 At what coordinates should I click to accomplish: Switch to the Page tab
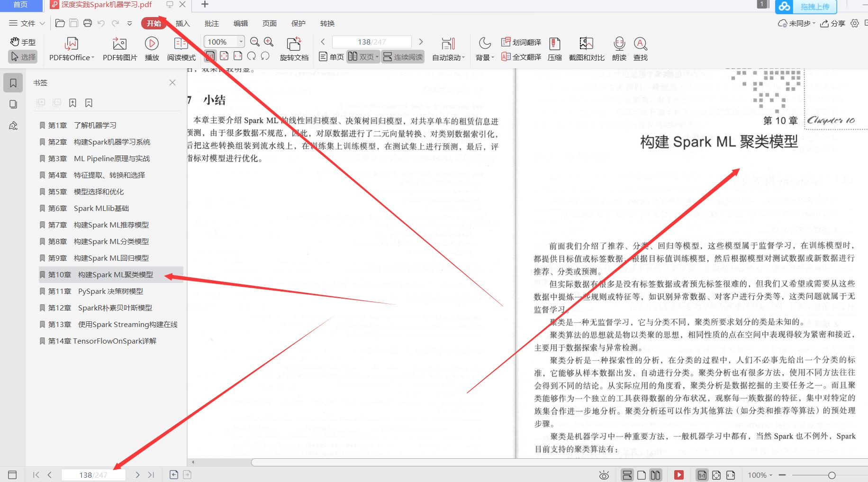269,23
